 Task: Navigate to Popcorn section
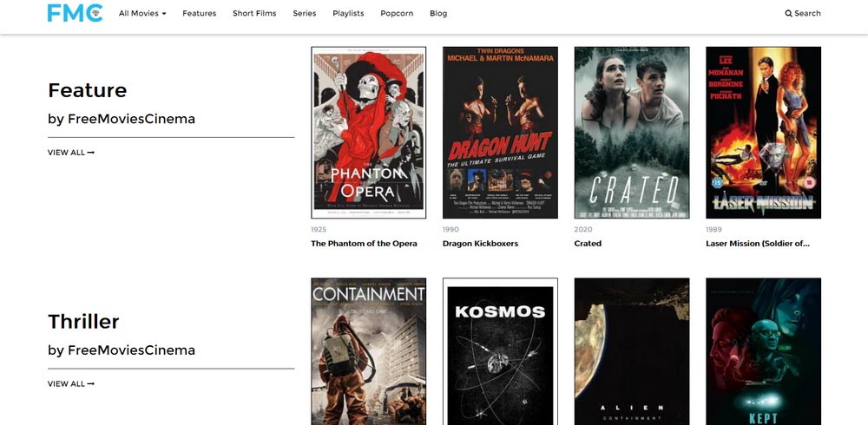click(x=397, y=13)
